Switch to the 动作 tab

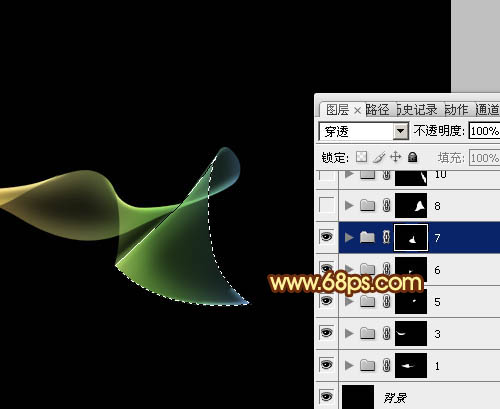(x=456, y=110)
